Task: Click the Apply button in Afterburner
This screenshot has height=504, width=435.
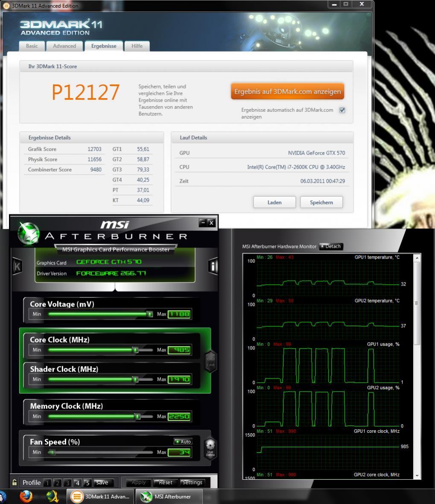Action: click(138, 483)
